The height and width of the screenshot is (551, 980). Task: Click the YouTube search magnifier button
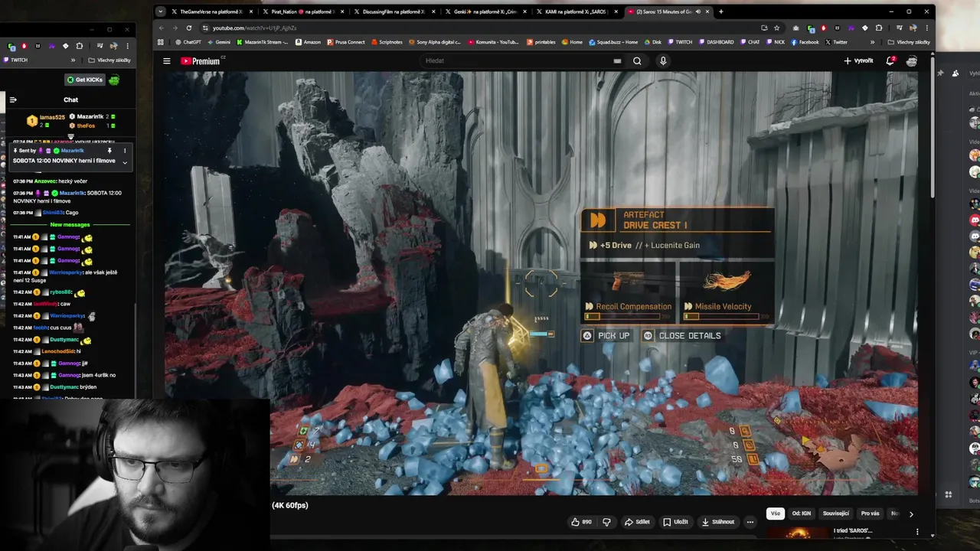pyautogui.click(x=637, y=61)
